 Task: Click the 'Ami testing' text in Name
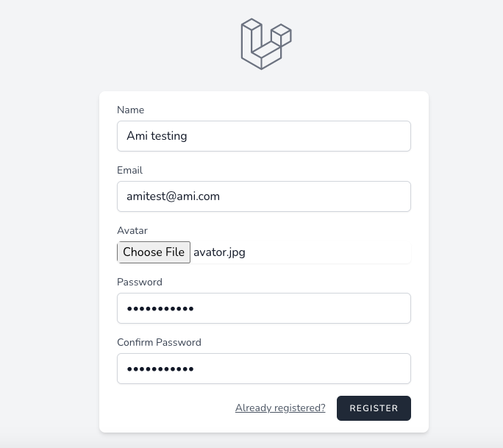(157, 136)
